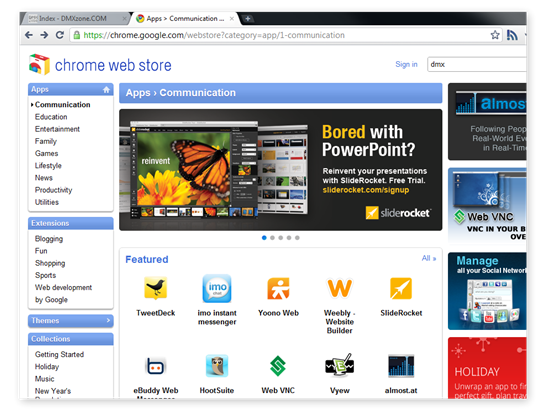This screenshot has width=539, height=409.
Task: Open the SlideRocket app icon in Featured
Action: point(401,288)
